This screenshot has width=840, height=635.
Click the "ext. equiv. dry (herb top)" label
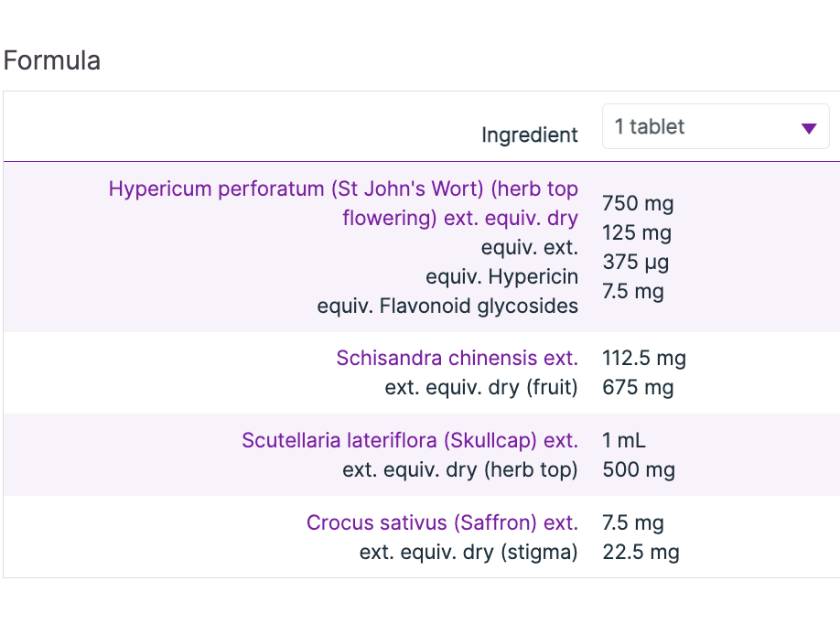[460, 470]
